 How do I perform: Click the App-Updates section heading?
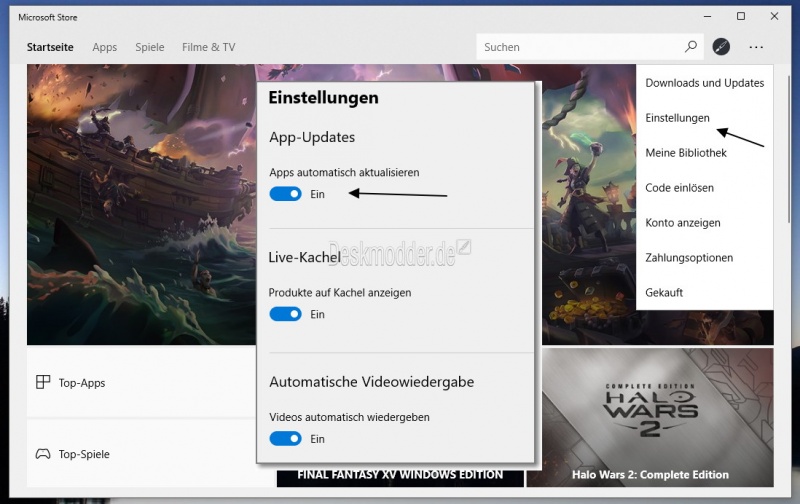click(312, 137)
